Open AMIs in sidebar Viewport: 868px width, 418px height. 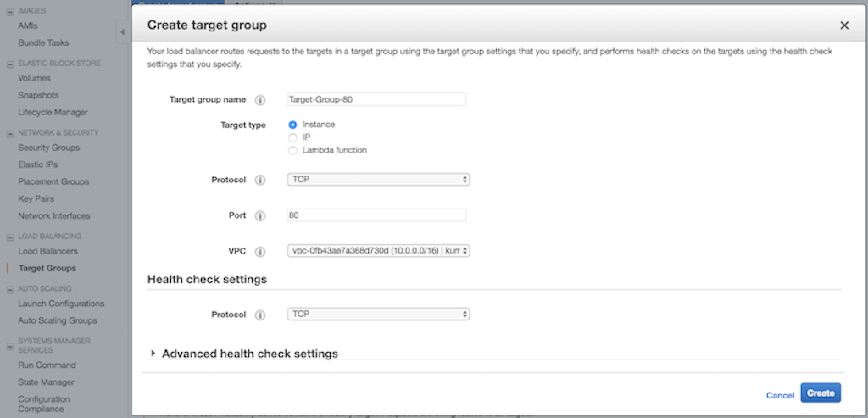tap(28, 25)
